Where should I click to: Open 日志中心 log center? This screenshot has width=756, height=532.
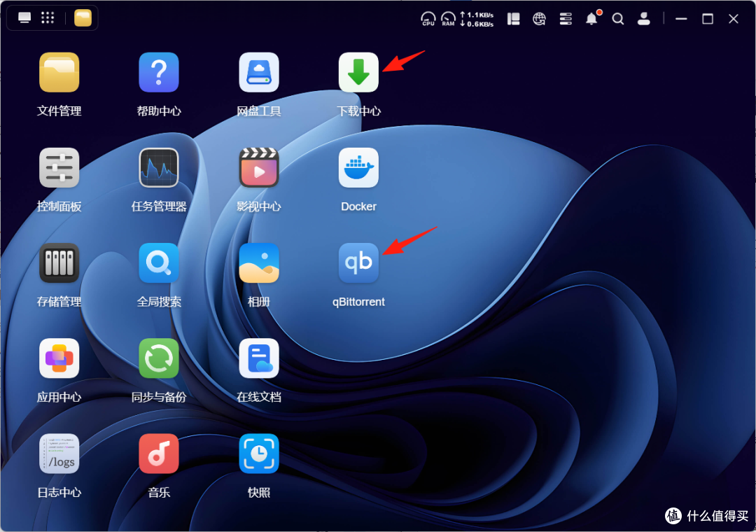point(59,454)
